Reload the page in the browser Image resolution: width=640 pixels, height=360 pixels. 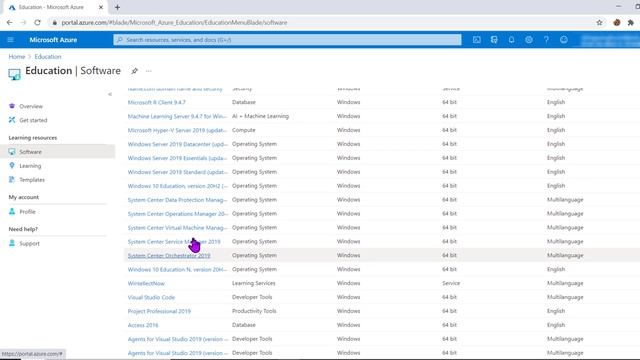point(37,22)
